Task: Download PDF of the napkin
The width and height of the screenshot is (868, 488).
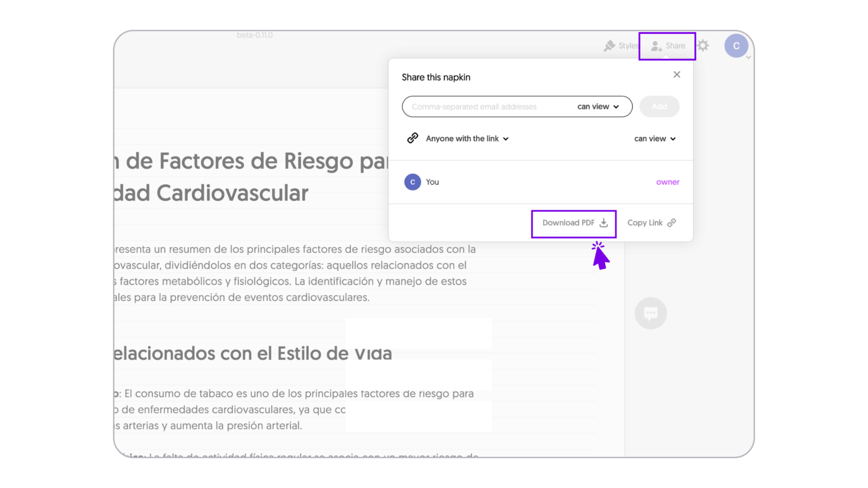Action: (x=575, y=223)
